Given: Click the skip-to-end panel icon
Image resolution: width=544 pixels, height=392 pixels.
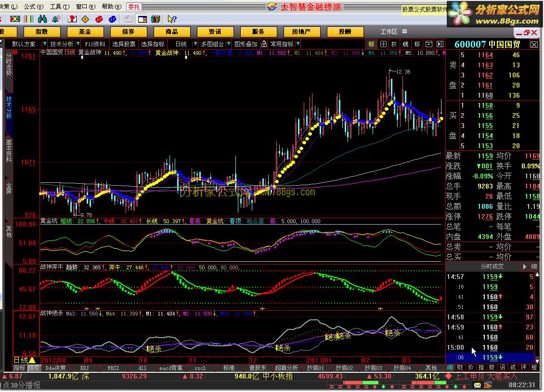Looking at the screenshot, I should 440,44.
